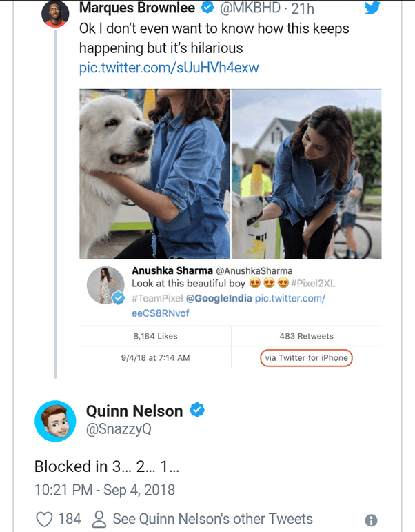
Task: Like the tweet with the heart icon
Action: [44, 519]
